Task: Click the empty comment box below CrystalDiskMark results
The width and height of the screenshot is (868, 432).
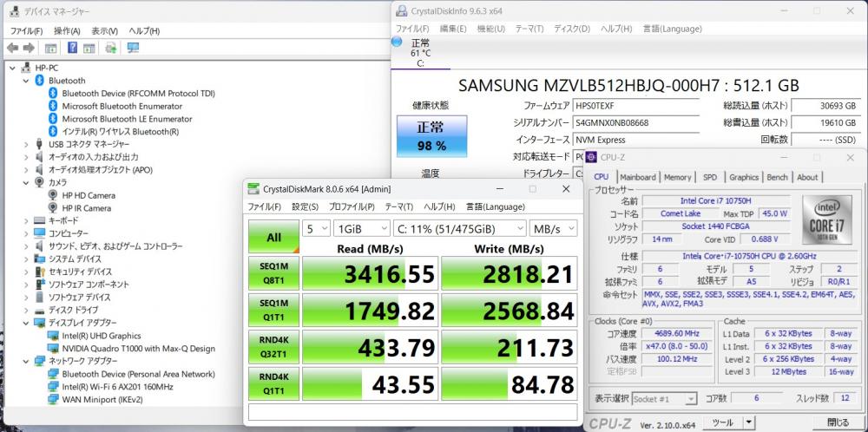Action: coord(412,413)
